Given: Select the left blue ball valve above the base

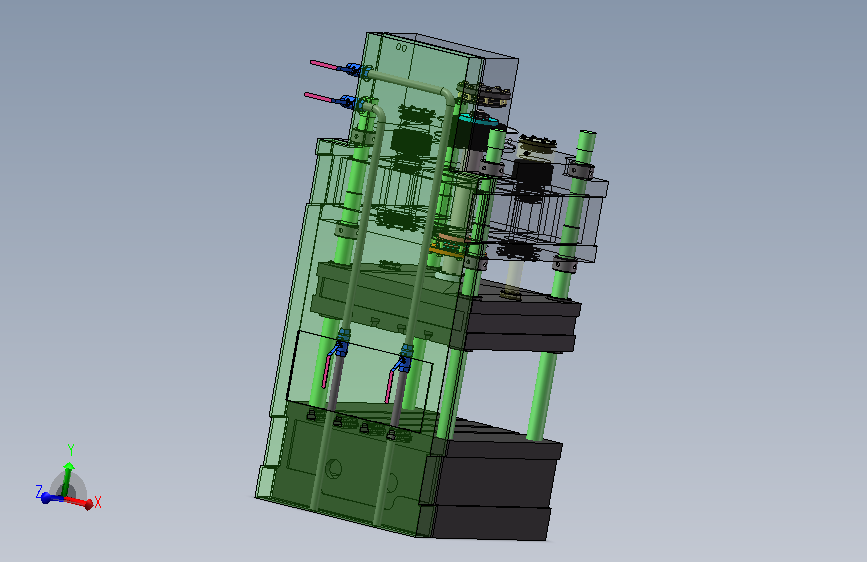Looking at the screenshot, I should coord(341,343).
